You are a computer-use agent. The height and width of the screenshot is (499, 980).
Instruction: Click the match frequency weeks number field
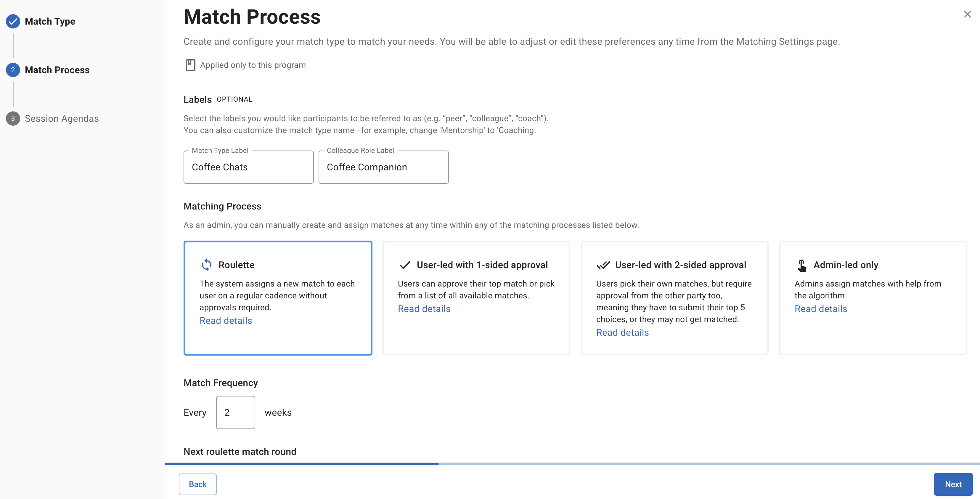click(235, 412)
